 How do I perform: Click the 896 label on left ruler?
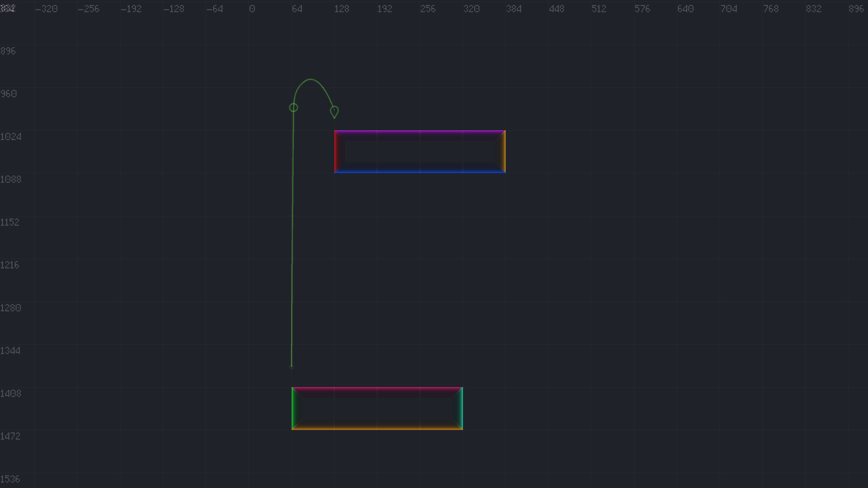pyautogui.click(x=8, y=51)
